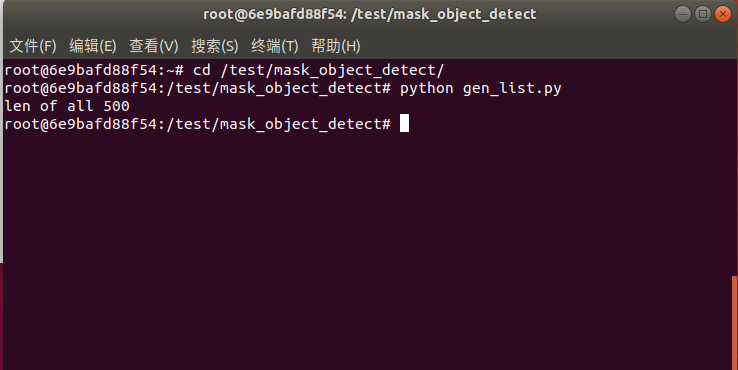The height and width of the screenshot is (370, 738).
Task: Click the window title root@6e9bafd88f54 text
Action: click(x=273, y=14)
